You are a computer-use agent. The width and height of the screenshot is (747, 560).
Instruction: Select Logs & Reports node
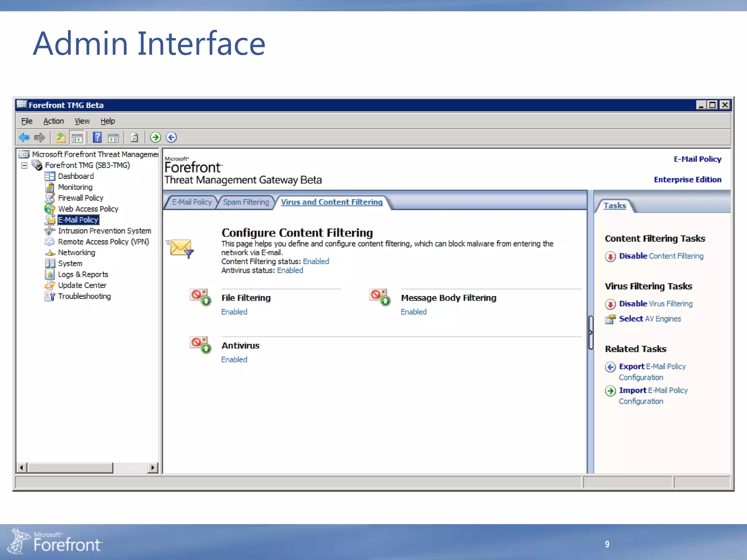pyautogui.click(x=83, y=275)
